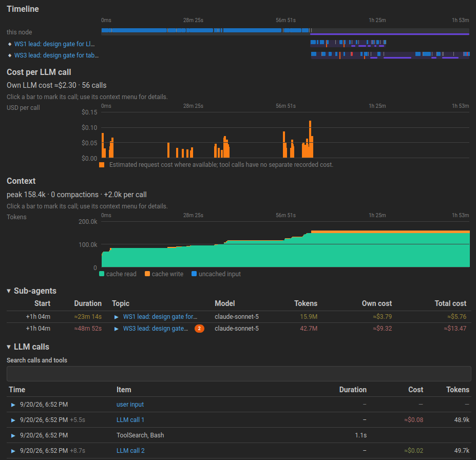Click the ≈$0.08 cost of LLM call 1
The width and height of the screenshot is (476, 460).
pos(413,419)
